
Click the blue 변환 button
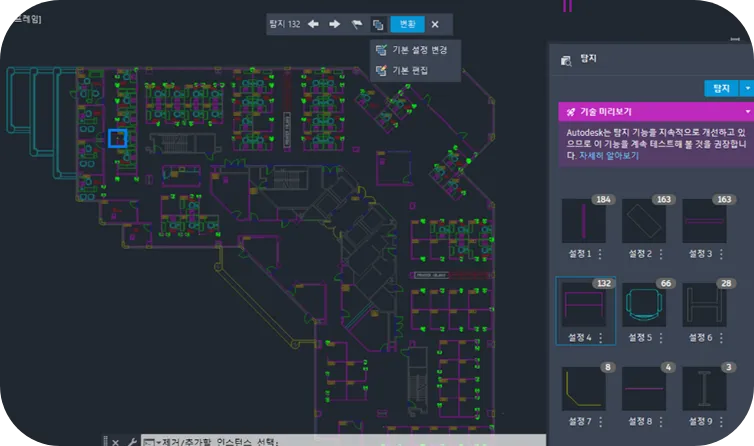(407, 24)
